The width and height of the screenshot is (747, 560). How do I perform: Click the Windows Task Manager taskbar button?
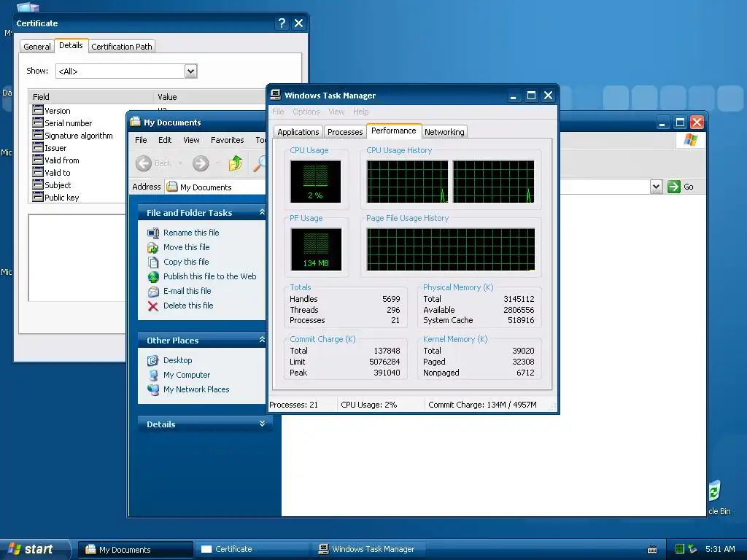369,549
